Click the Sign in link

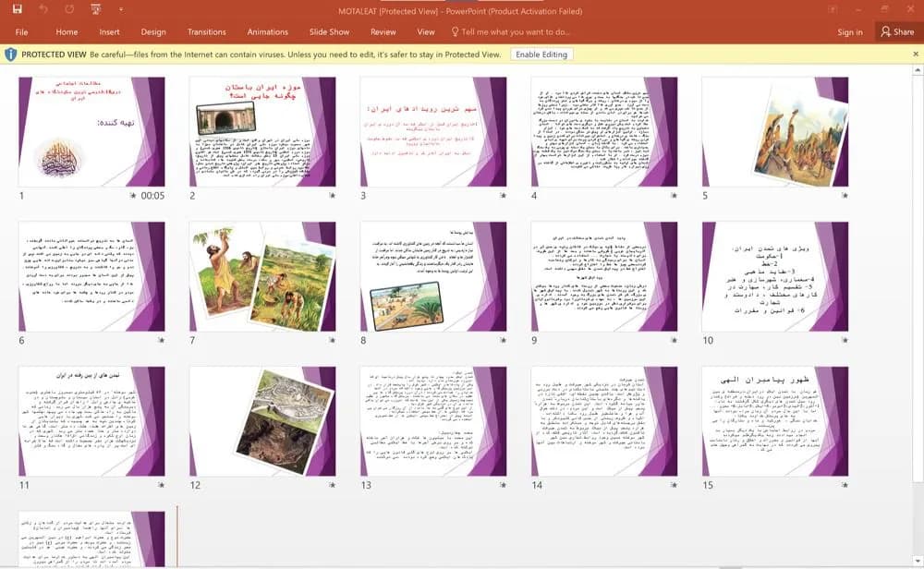point(850,31)
